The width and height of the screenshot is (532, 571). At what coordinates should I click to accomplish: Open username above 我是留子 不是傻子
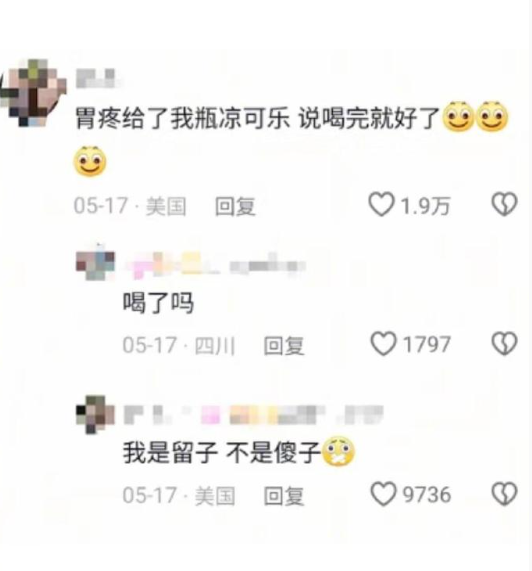(x=254, y=415)
